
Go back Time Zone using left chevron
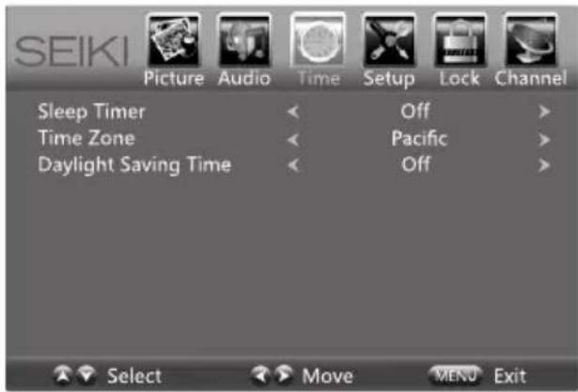293,139
